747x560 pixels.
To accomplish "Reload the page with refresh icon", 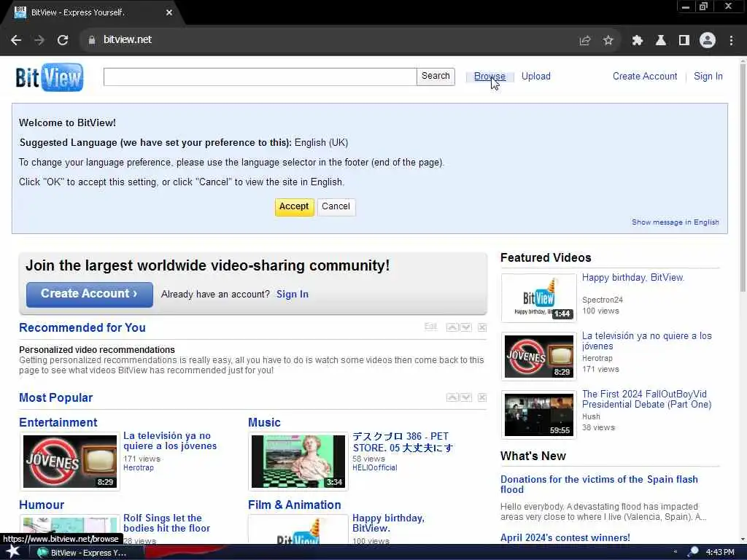I will coord(63,40).
